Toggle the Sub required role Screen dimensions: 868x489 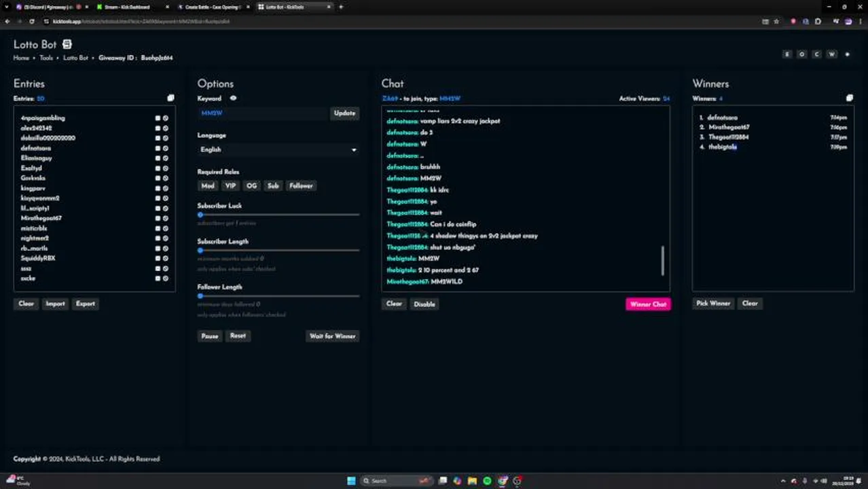click(273, 186)
